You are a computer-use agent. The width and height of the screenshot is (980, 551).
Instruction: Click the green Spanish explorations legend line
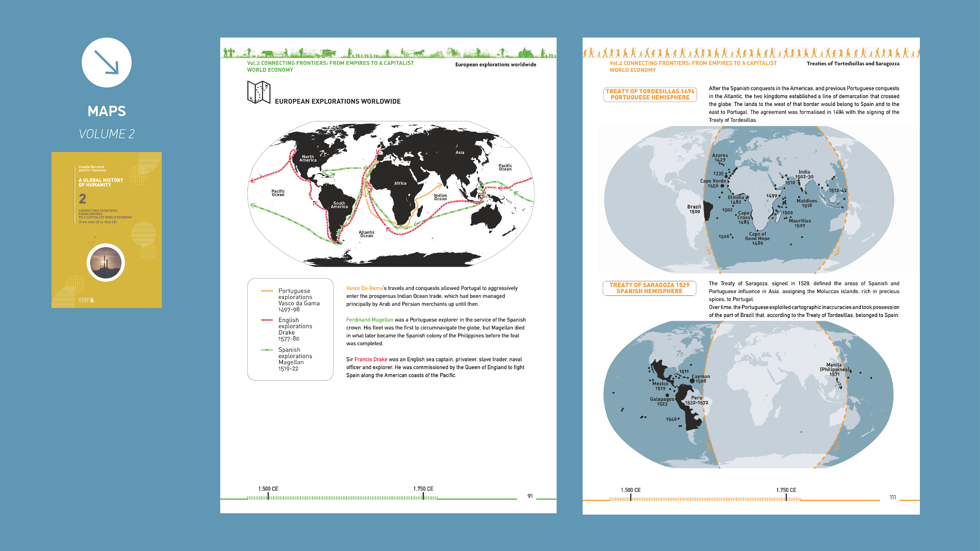coord(267,350)
